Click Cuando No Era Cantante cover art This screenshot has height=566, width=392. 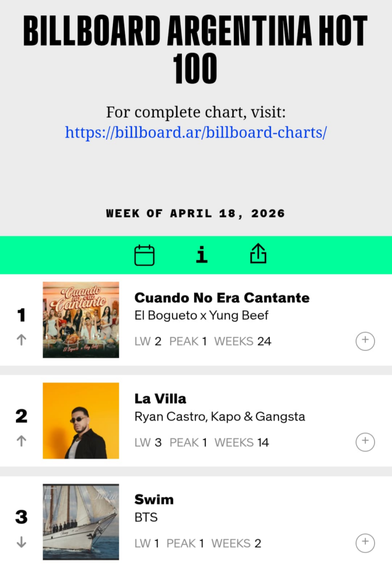pyautogui.click(x=81, y=319)
